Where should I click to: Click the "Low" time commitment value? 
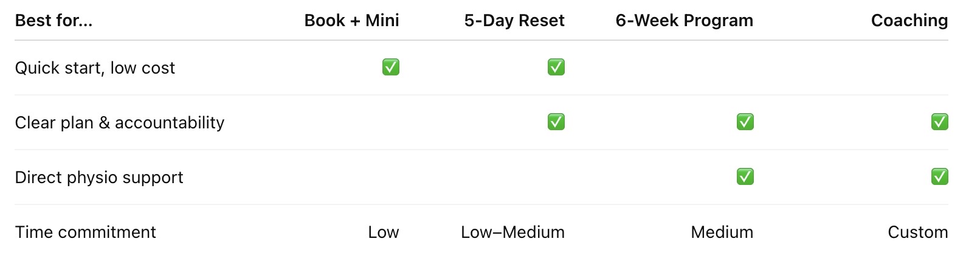click(383, 232)
